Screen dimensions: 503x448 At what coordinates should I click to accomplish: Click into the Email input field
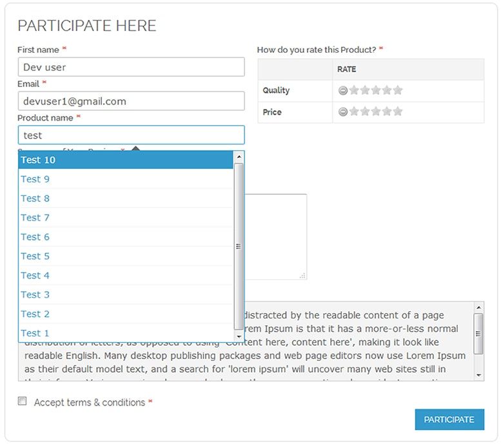[x=131, y=101]
